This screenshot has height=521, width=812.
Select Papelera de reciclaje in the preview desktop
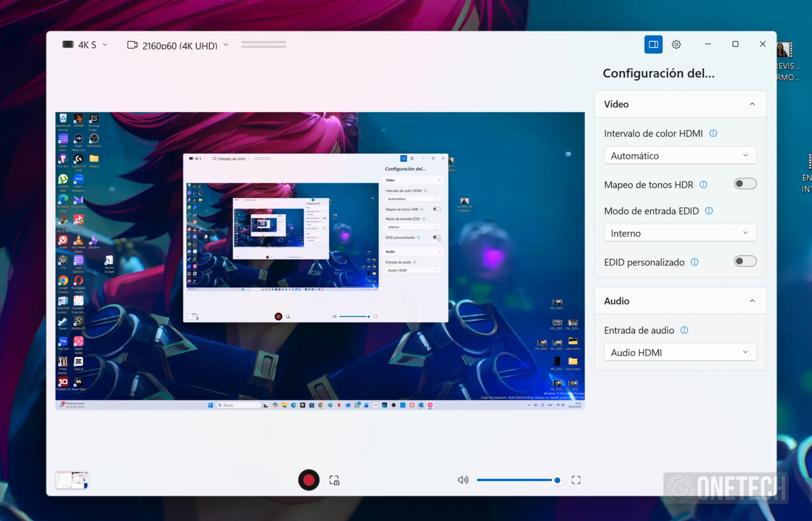pos(63,122)
